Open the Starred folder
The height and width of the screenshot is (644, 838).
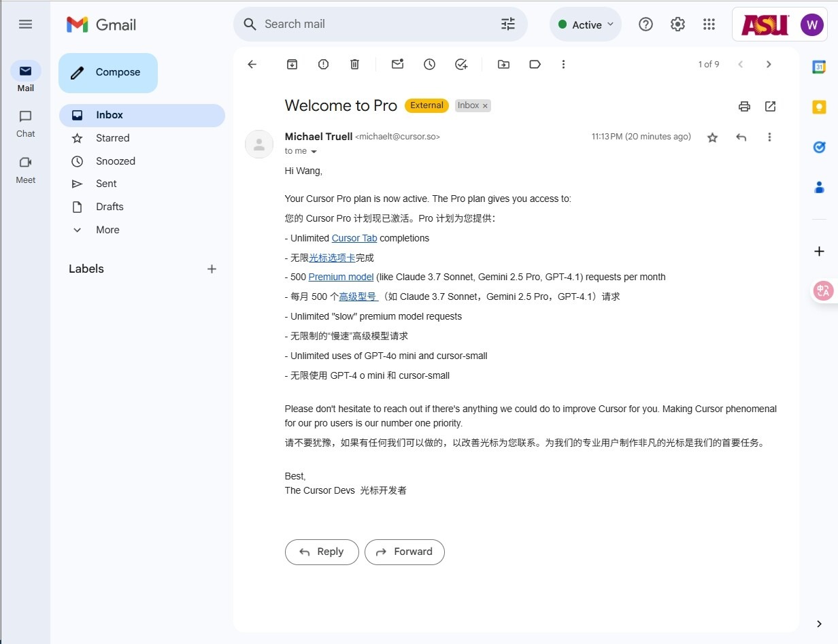pos(112,138)
